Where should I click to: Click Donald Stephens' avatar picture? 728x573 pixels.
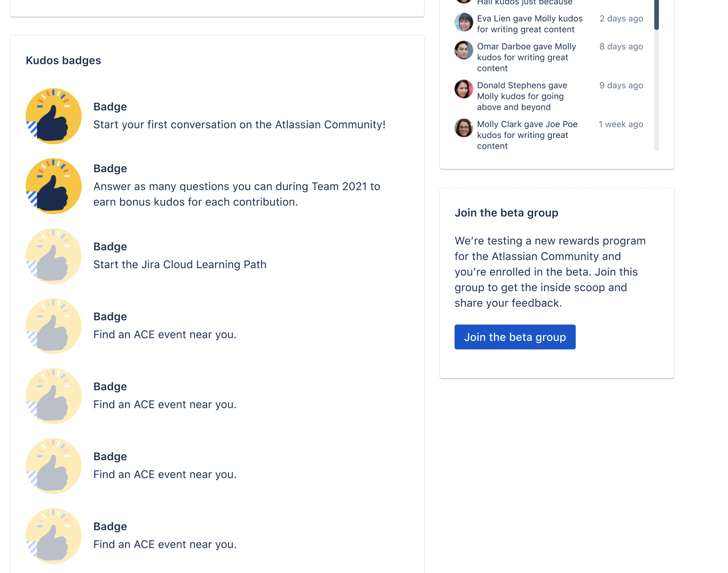pos(464,89)
